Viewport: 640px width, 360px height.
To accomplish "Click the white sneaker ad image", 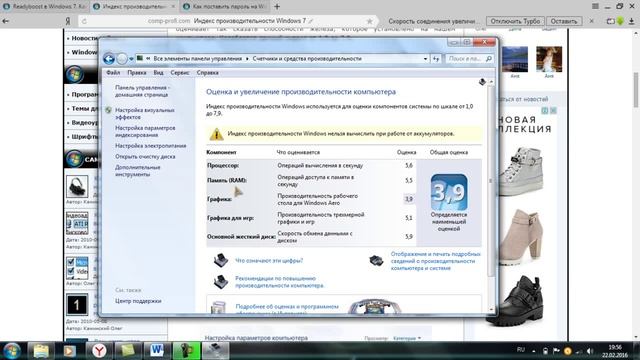I will coord(522,171).
